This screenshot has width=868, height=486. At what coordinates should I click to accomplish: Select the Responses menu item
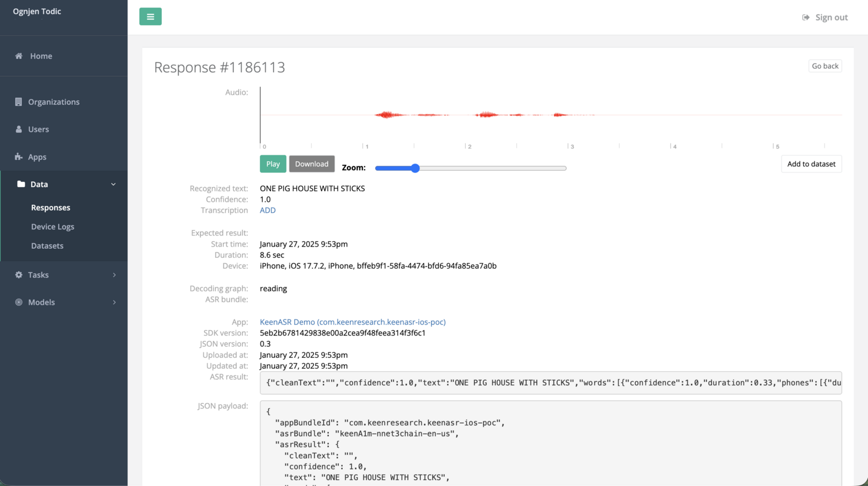pyautogui.click(x=51, y=208)
